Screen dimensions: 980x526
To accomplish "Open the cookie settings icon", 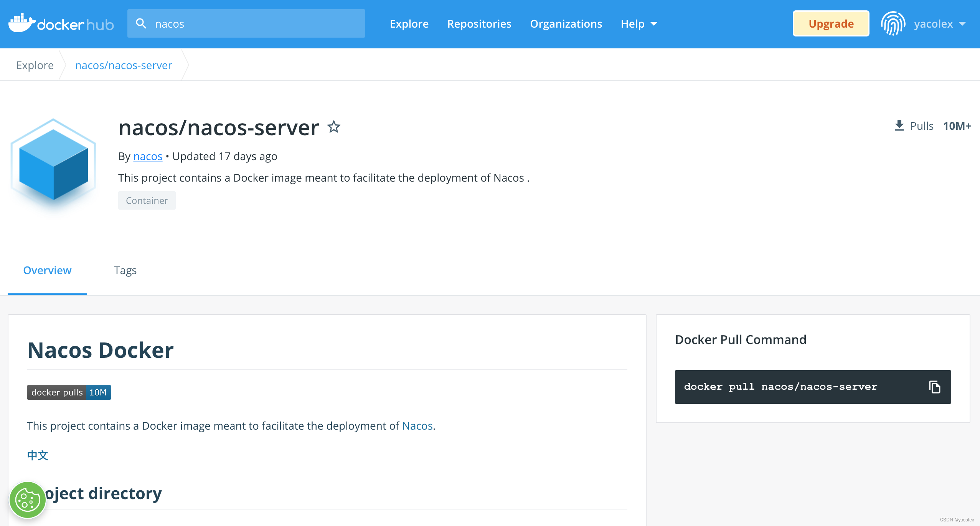I will (27, 500).
